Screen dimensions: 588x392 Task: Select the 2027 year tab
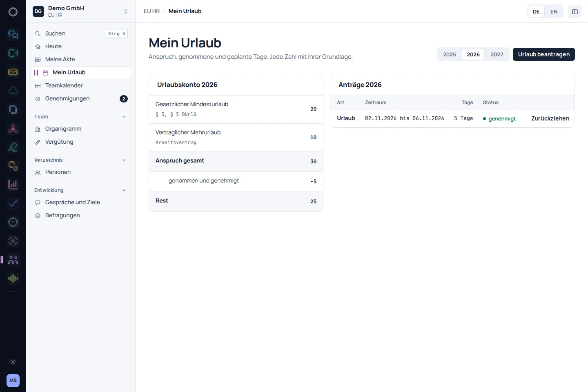[x=497, y=54]
